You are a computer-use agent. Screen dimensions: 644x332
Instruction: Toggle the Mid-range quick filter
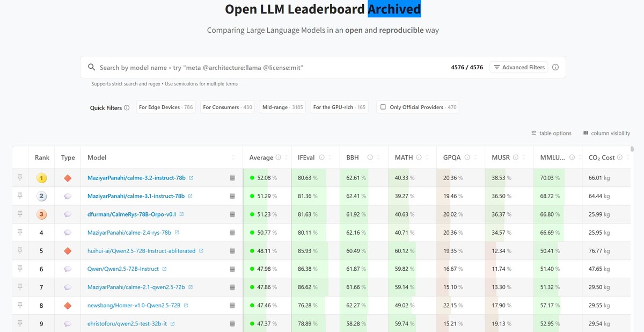coord(282,107)
